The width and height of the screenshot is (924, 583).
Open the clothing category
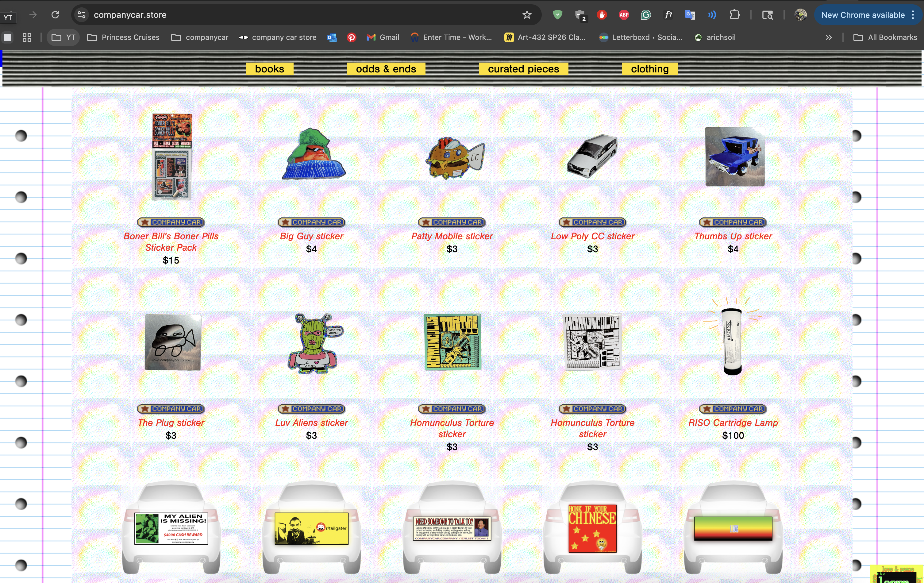click(649, 69)
